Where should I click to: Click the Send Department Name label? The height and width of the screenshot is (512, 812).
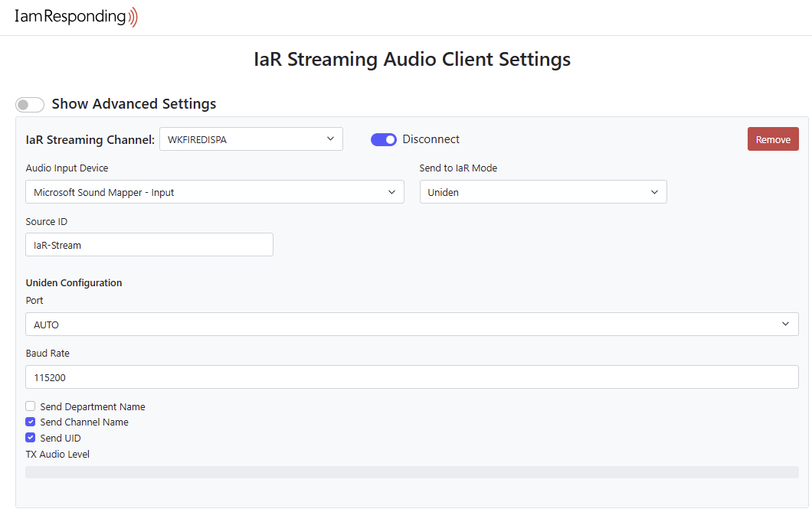coord(93,407)
